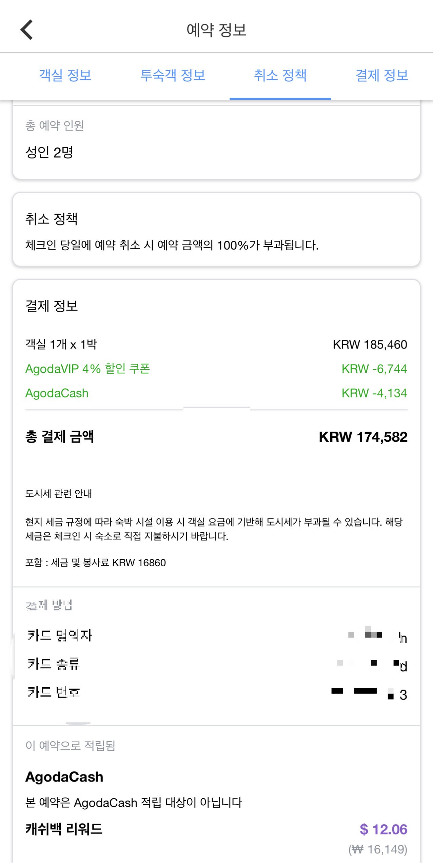433x868 pixels.
Task: Tap the 도시세 관련 안내 notice heading
Action: click(x=59, y=494)
